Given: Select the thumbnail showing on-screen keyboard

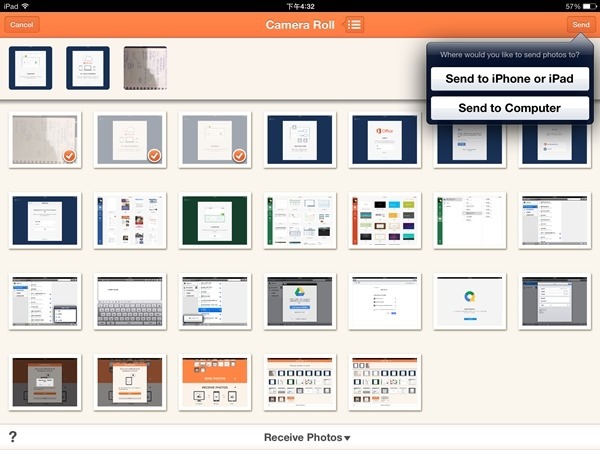Looking at the screenshot, I should coord(129,301).
